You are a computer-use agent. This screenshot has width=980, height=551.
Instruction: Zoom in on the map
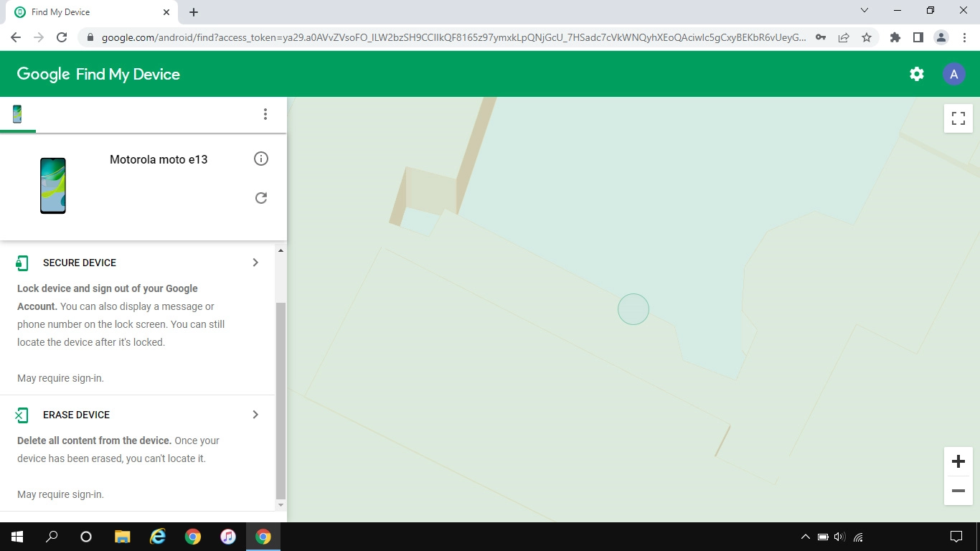(x=958, y=461)
